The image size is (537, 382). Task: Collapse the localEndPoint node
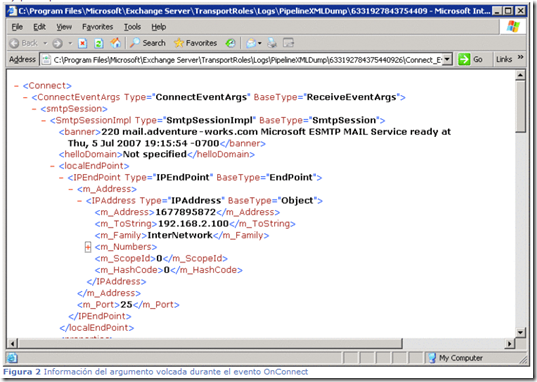52,166
